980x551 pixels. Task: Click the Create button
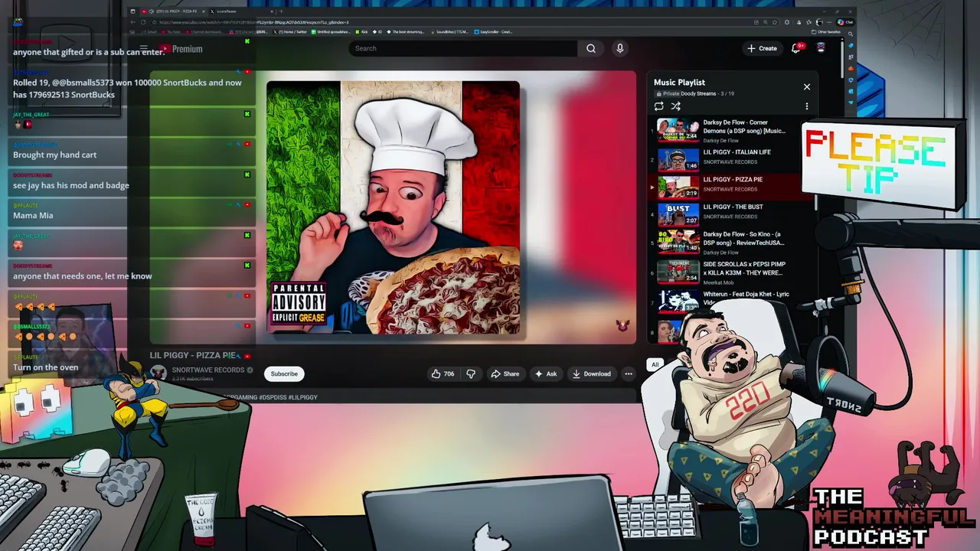coord(762,48)
